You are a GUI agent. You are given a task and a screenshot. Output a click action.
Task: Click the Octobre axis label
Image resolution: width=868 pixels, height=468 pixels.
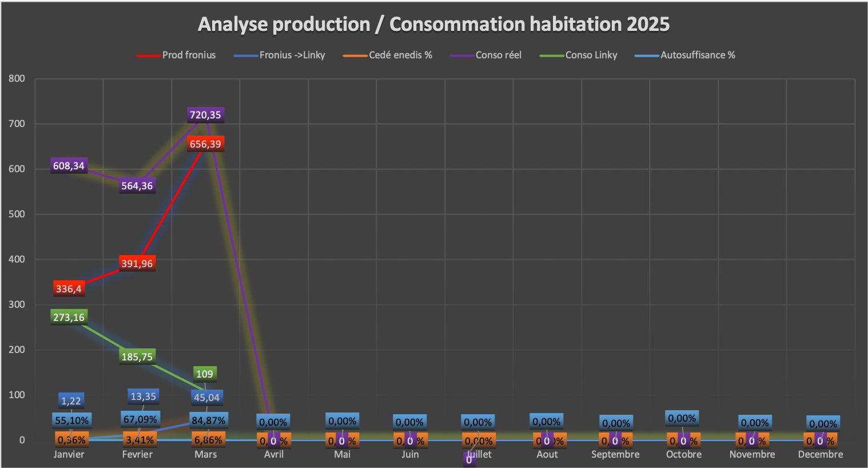[684, 454]
